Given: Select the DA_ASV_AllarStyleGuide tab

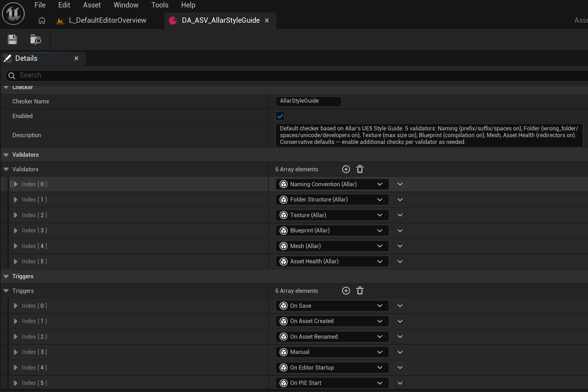Looking at the screenshot, I should (x=221, y=21).
